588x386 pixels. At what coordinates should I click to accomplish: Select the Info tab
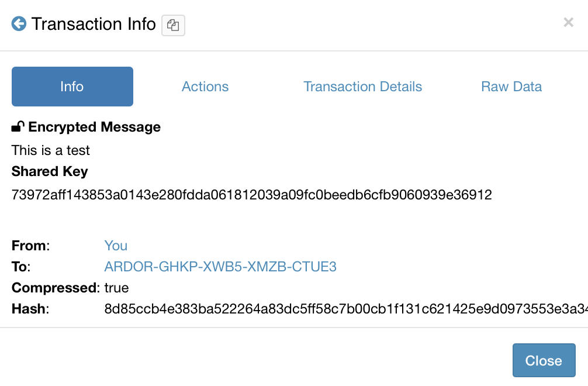[72, 87]
